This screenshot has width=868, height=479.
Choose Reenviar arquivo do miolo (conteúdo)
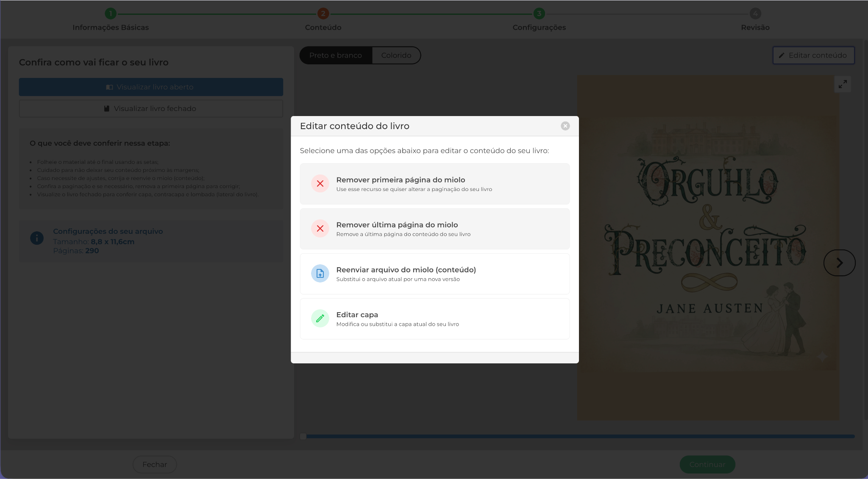point(434,274)
